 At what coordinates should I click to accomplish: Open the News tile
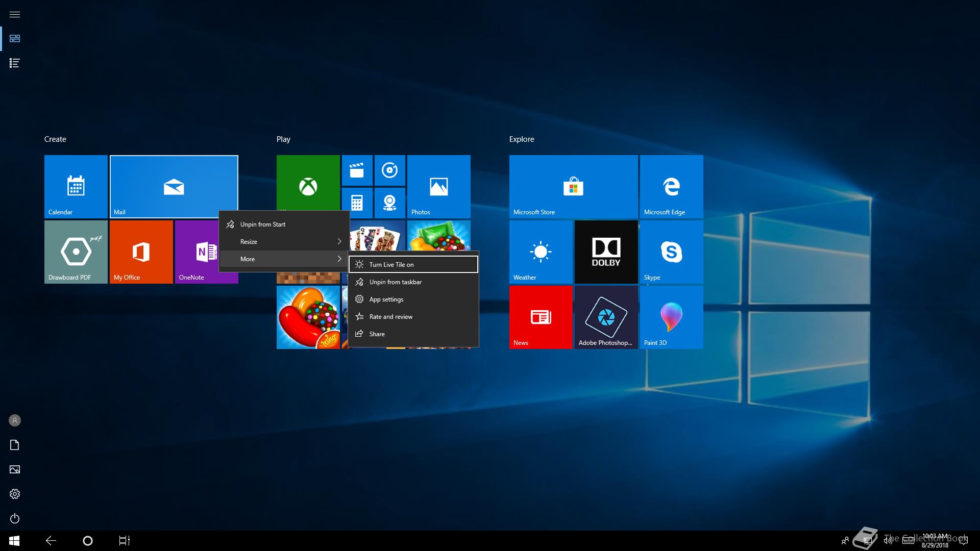click(x=541, y=317)
